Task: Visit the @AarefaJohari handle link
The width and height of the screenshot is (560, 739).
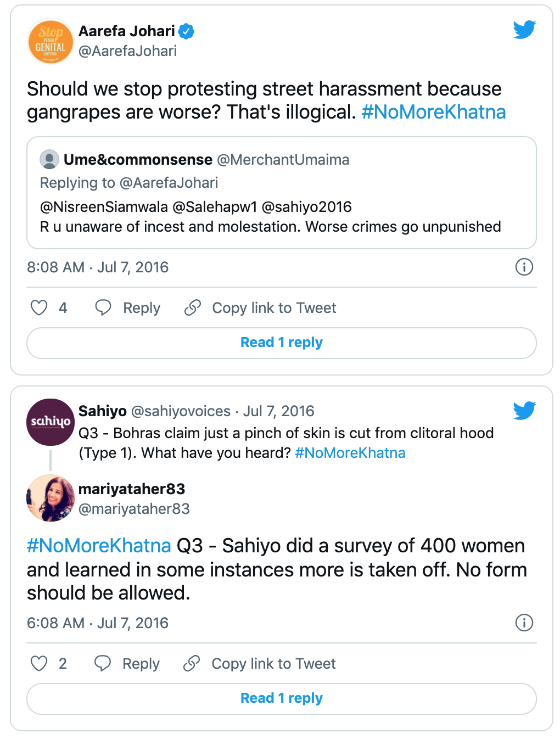Action: coord(127,51)
